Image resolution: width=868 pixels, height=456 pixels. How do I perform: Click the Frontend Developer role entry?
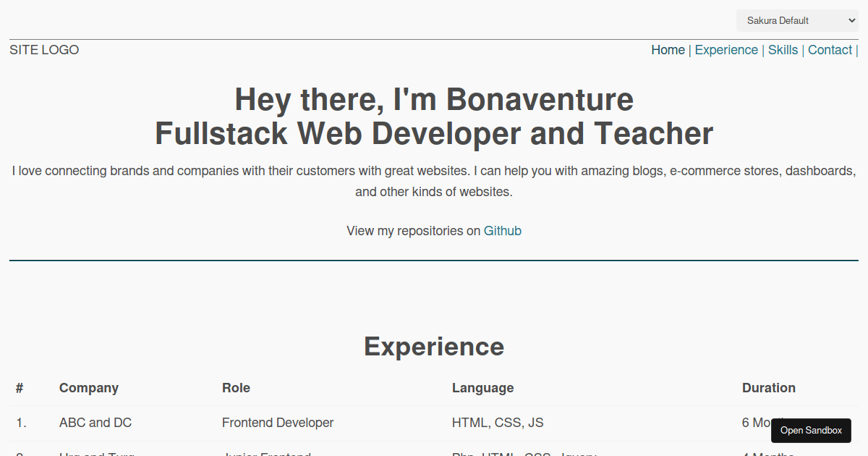coord(278,423)
